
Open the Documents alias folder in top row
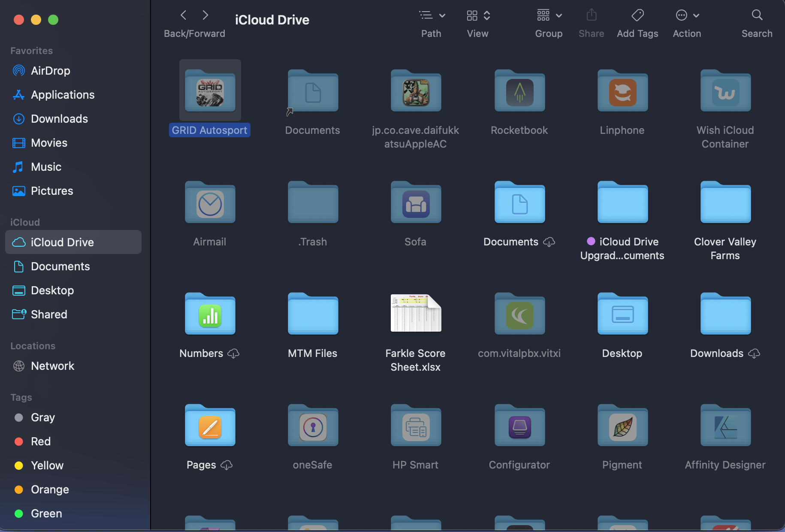(313, 91)
